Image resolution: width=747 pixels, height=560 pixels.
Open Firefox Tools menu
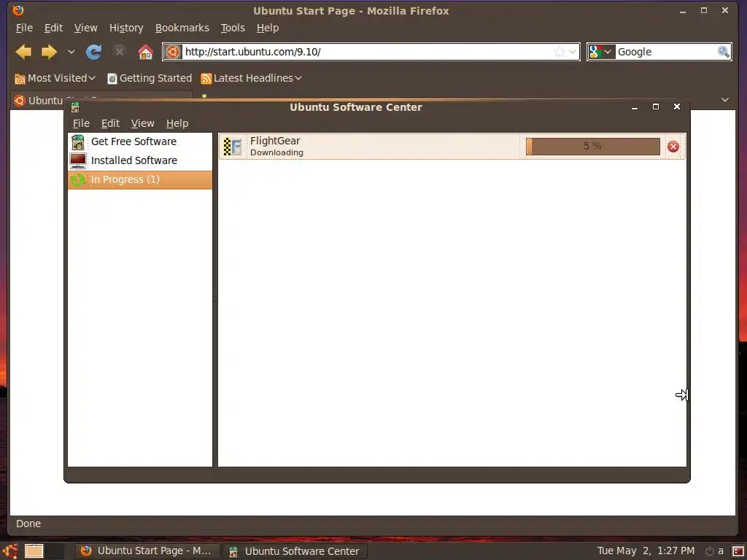[233, 28]
